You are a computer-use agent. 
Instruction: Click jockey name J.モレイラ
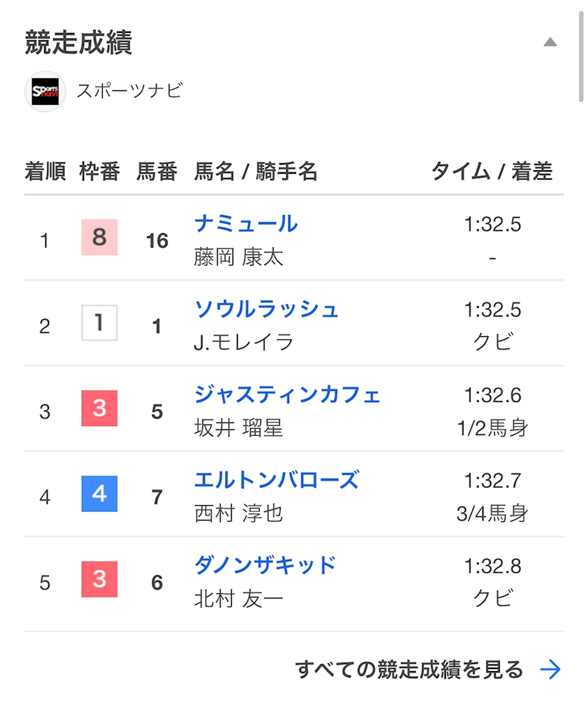[244, 343]
